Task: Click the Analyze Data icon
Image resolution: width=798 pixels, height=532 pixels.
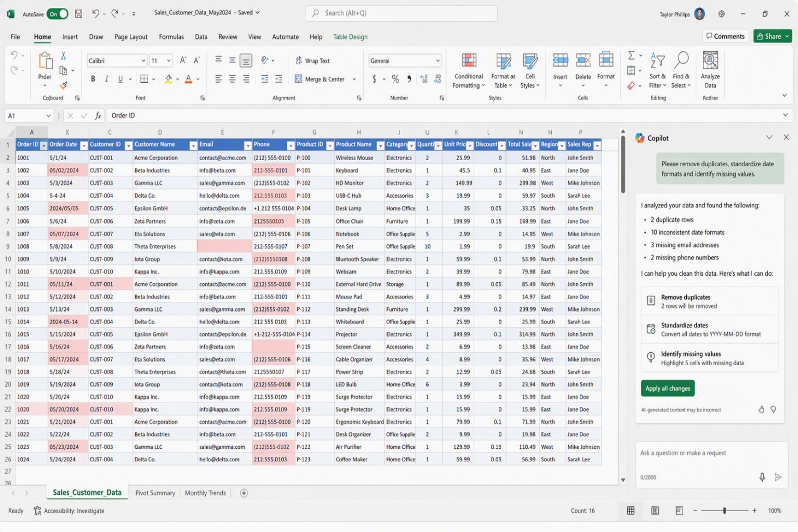Action: click(710, 71)
